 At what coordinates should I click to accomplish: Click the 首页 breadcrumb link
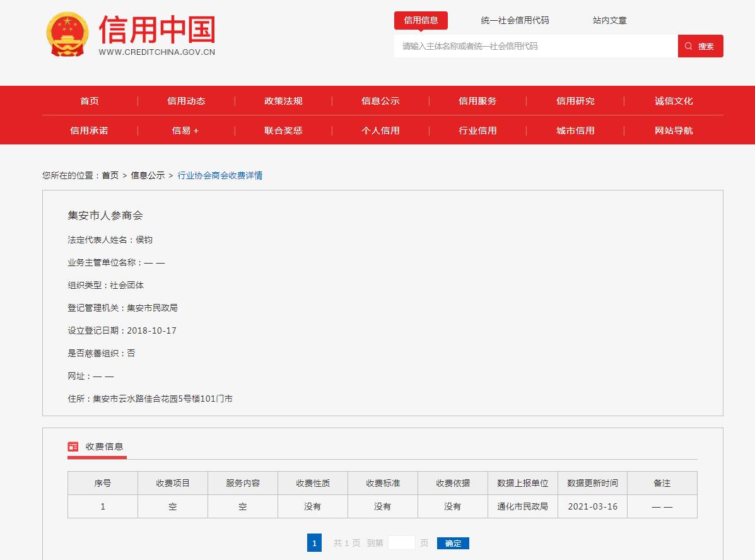click(x=110, y=175)
